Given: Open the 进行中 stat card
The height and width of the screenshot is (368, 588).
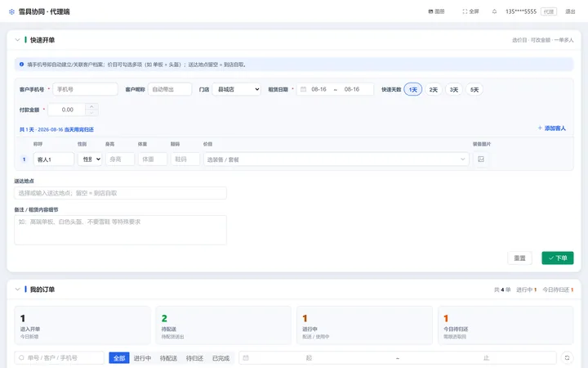Looking at the screenshot, I should point(364,325).
